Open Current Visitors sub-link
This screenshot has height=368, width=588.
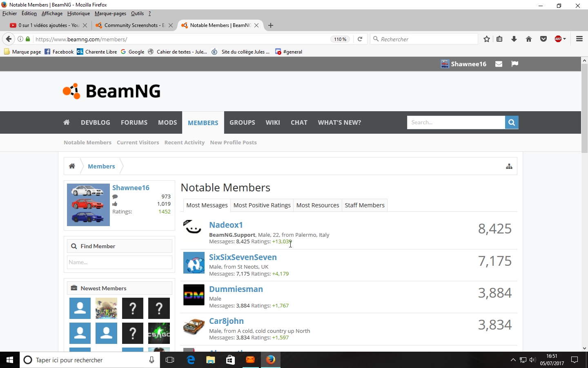tap(138, 142)
